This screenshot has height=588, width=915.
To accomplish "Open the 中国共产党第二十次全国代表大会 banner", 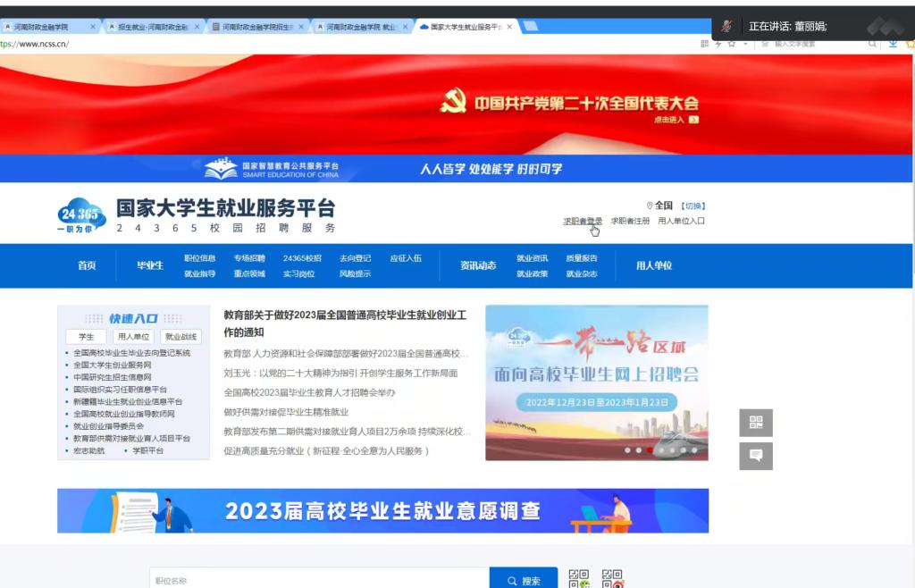I will click(455, 105).
